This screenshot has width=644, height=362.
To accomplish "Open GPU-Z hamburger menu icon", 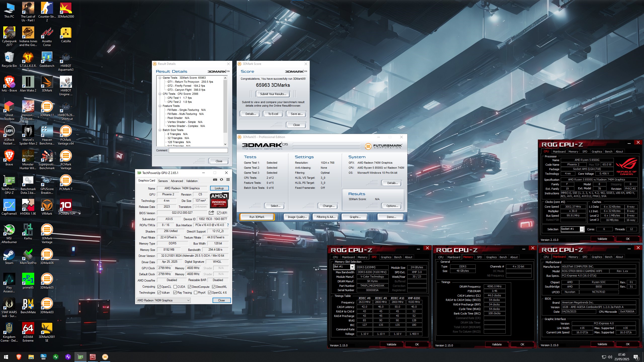I will pyautogui.click(x=228, y=179).
